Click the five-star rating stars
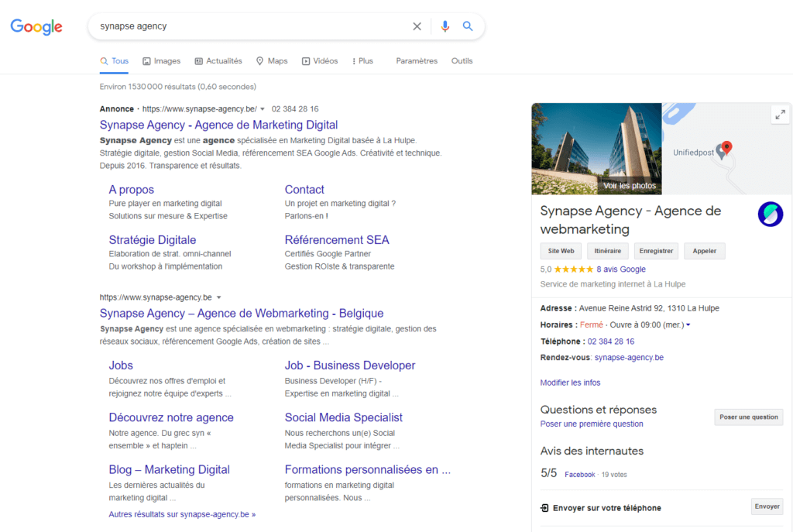 pos(574,269)
